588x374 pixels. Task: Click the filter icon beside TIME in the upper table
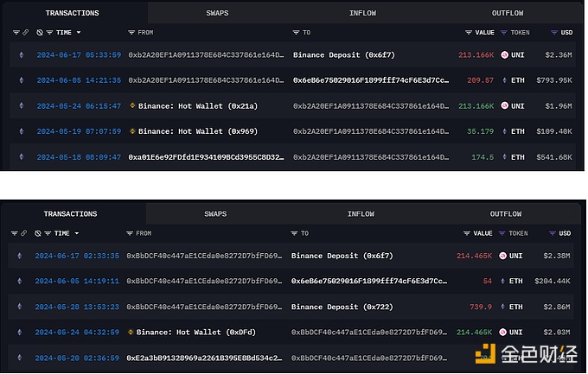49,33
